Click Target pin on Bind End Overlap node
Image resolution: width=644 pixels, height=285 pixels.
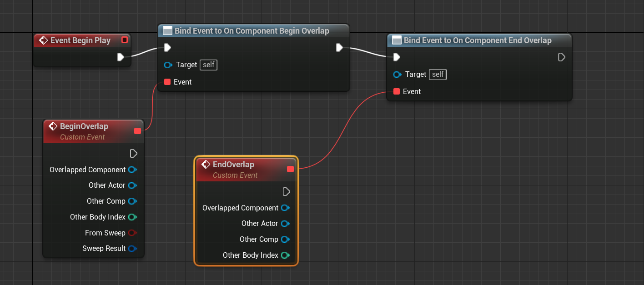397,75
